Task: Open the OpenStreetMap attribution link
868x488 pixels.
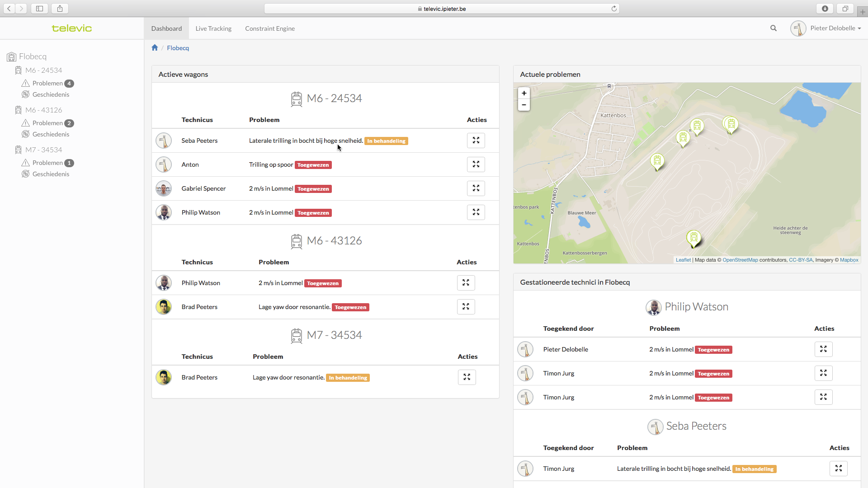Action: [x=740, y=260]
